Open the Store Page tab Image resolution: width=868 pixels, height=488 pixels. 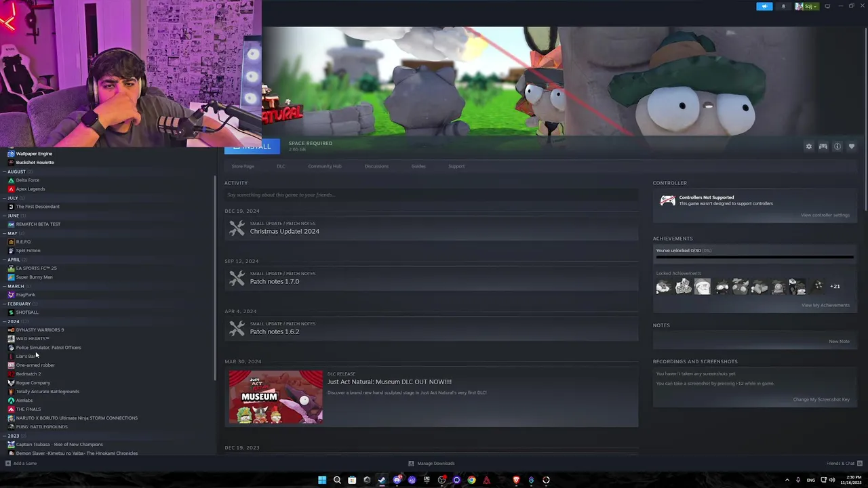pyautogui.click(x=243, y=166)
